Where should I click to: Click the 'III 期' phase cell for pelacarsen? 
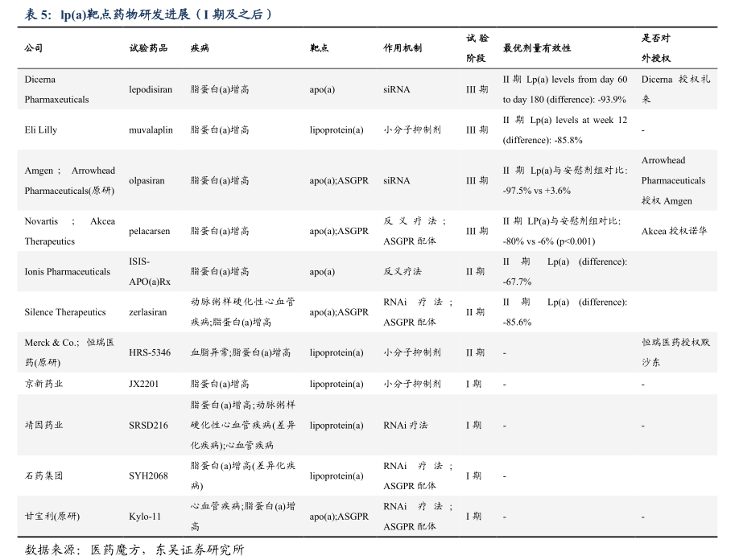477,231
